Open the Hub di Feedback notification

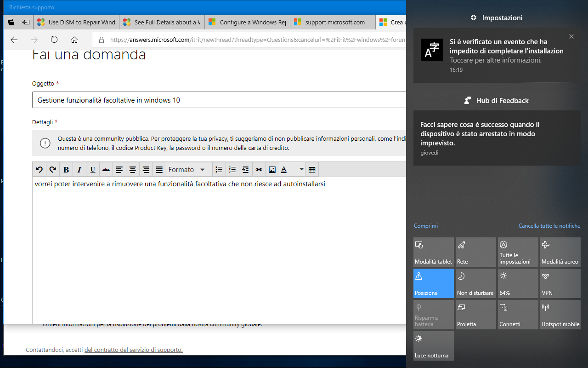497,138
